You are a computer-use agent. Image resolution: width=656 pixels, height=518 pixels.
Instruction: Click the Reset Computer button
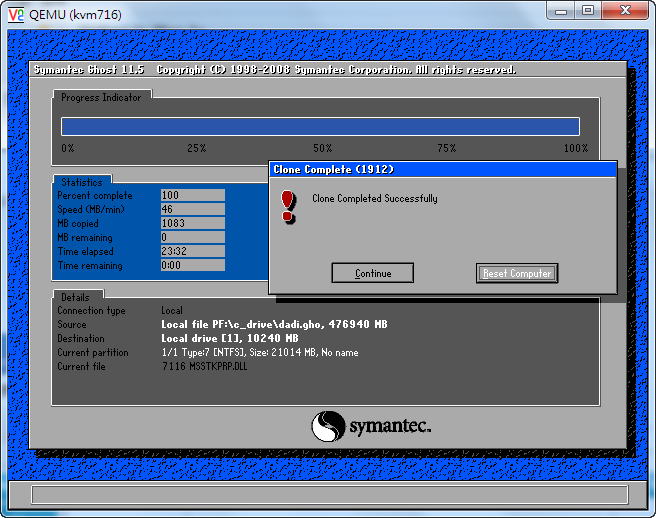[517, 273]
